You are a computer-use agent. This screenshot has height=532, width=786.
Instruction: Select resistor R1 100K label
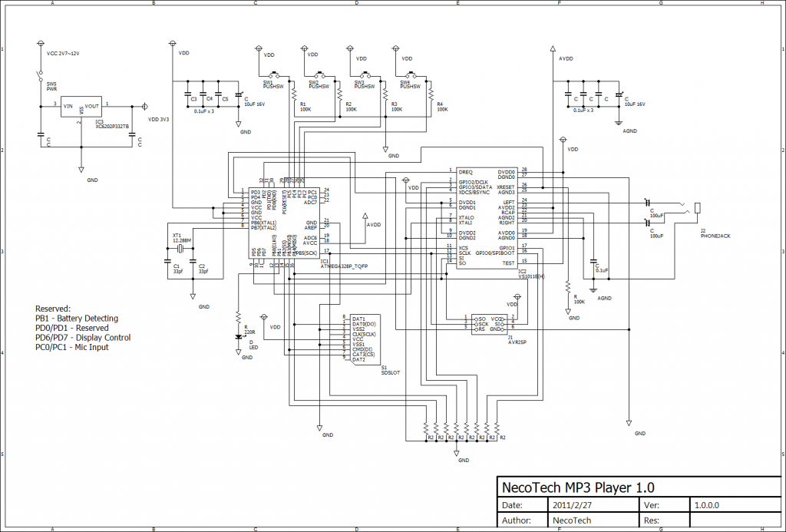(x=305, y=107)
